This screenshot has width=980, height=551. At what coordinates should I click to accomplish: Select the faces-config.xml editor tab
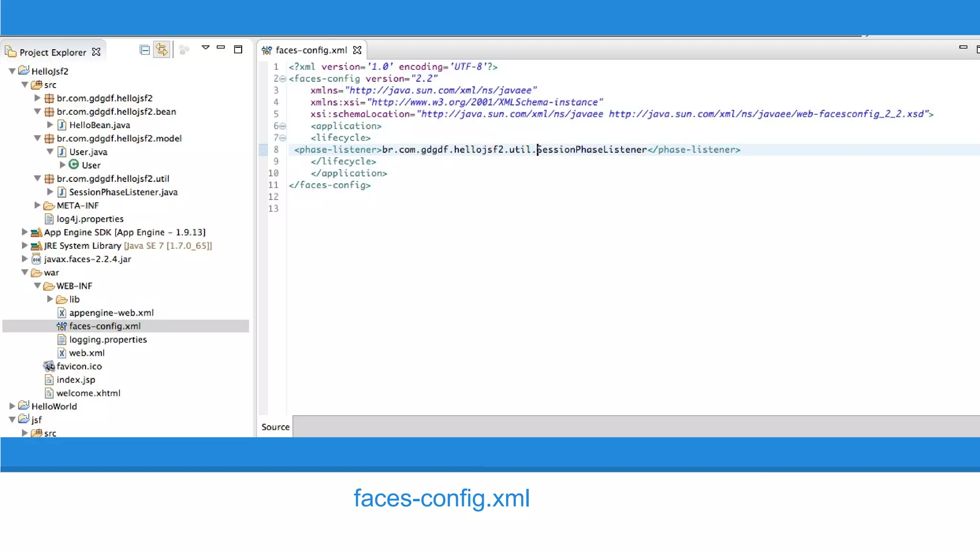click(x=311, y=50)
